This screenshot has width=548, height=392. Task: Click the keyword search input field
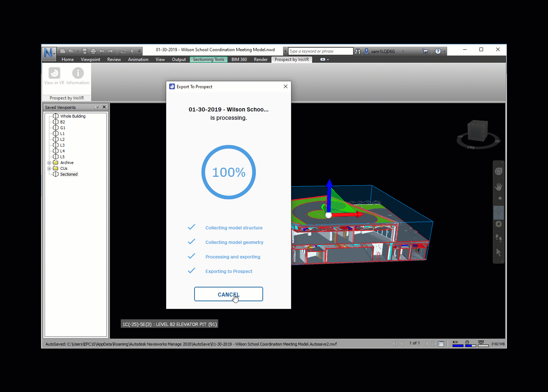coord(320,51)
